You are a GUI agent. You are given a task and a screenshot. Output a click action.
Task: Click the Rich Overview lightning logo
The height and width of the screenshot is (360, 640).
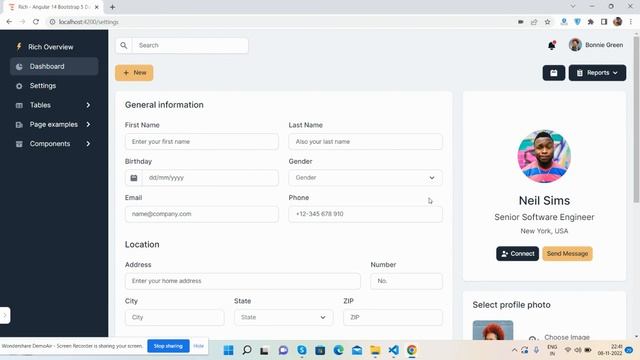19,47
